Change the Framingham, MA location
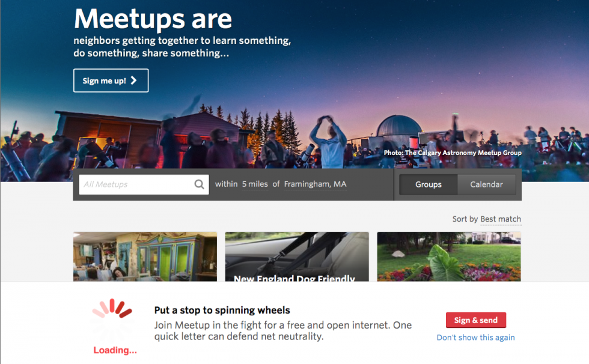 tap(315, 184)
